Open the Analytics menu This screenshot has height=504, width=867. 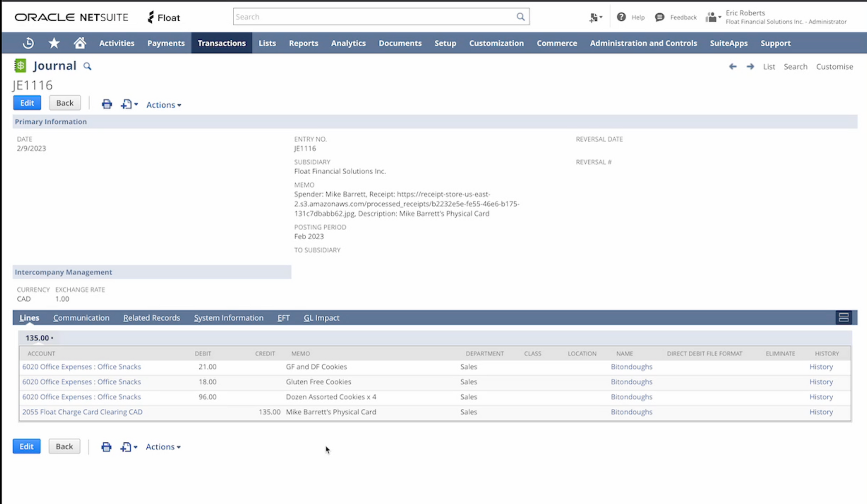point(349,43)
